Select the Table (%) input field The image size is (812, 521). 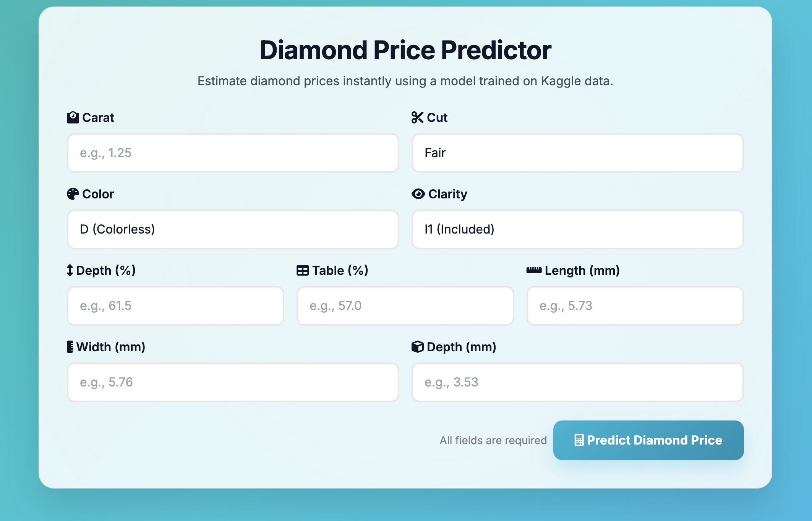click(x=405, y=306)
